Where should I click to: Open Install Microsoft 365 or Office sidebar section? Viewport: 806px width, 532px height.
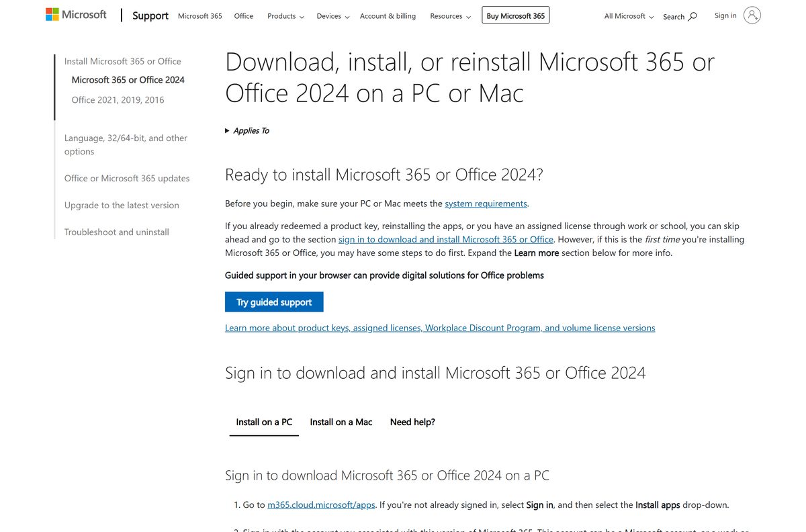pos(123,61)
